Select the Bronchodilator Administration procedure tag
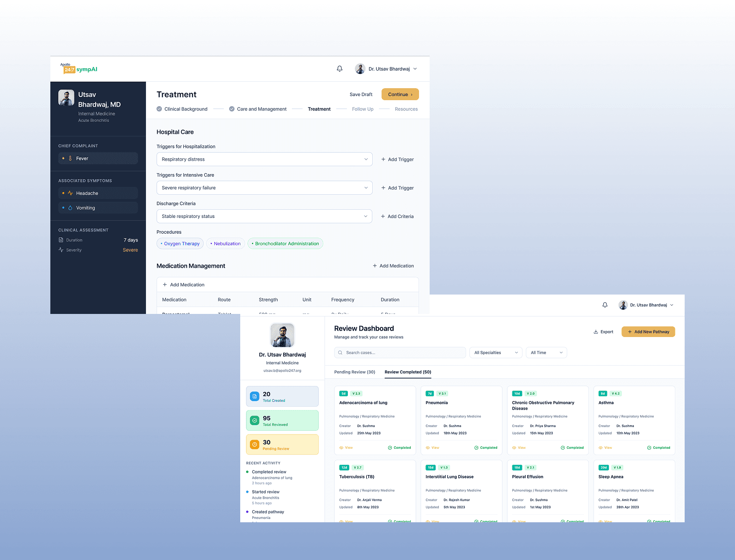 [285, 244]
